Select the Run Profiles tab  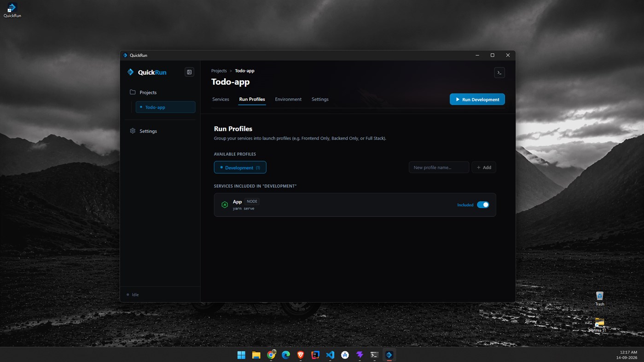click(252, 99)
